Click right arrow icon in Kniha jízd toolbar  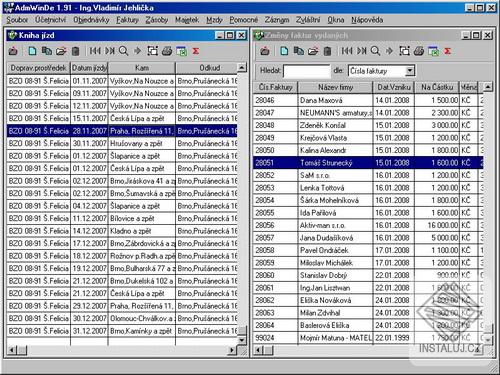137,51
